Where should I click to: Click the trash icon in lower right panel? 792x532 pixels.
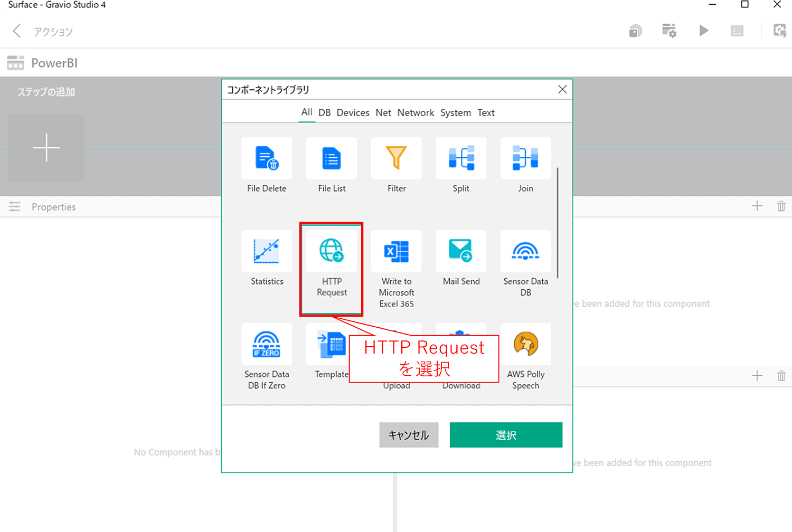coord(781,375)
